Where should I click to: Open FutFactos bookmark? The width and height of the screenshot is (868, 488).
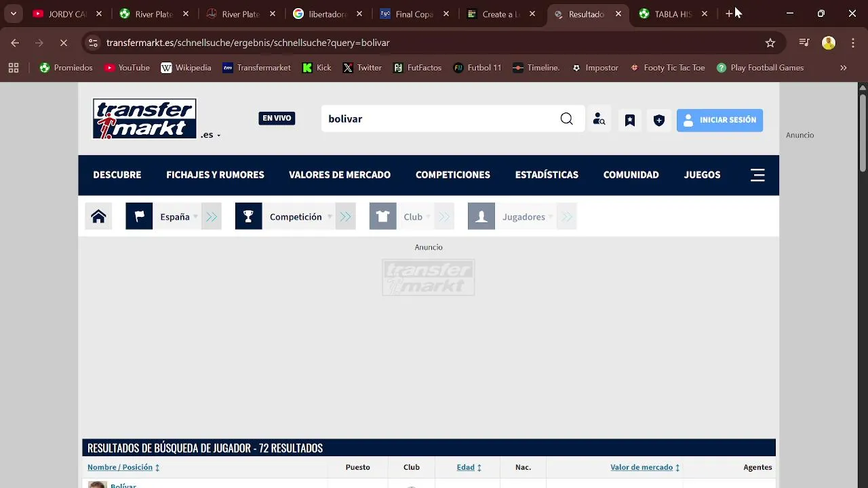tap(417, 68)
